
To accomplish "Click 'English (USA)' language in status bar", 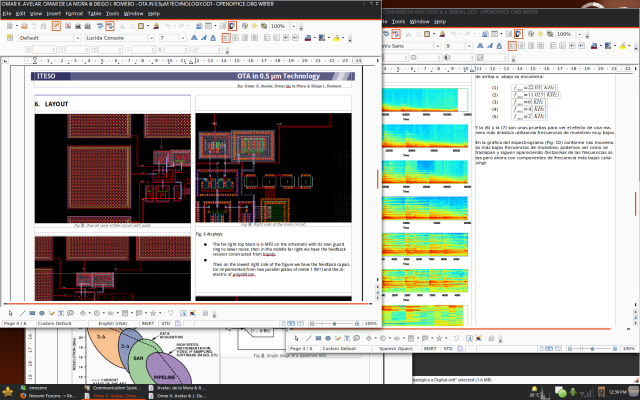I will click(x=113, y=323).
